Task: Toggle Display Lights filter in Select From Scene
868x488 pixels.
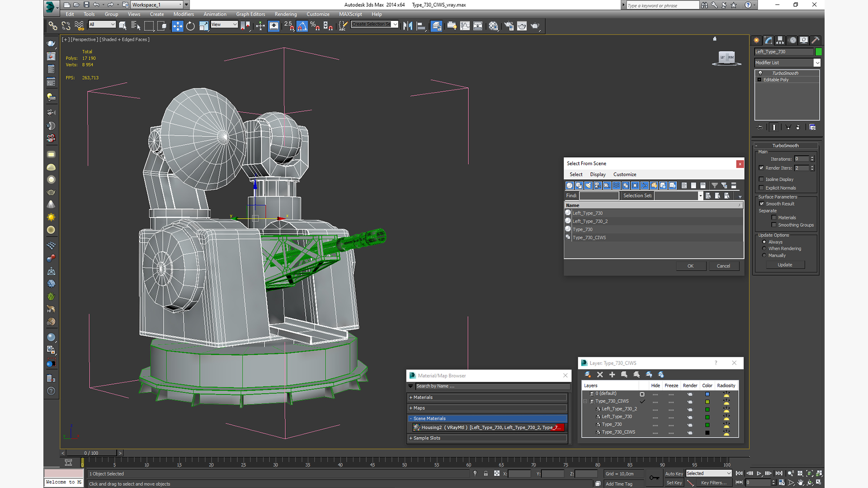Action: [588, 185]
